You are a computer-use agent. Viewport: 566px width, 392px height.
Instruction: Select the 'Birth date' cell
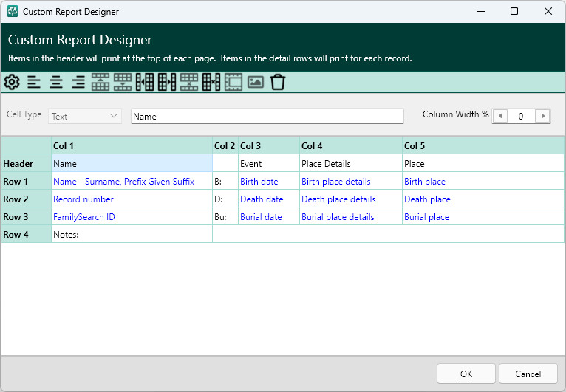click(x=269, y=181)
